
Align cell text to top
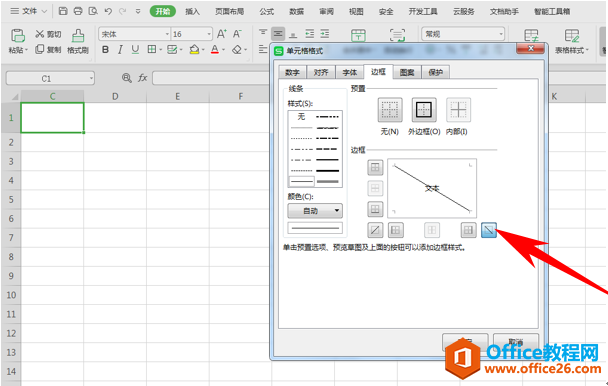click(263, 33)
